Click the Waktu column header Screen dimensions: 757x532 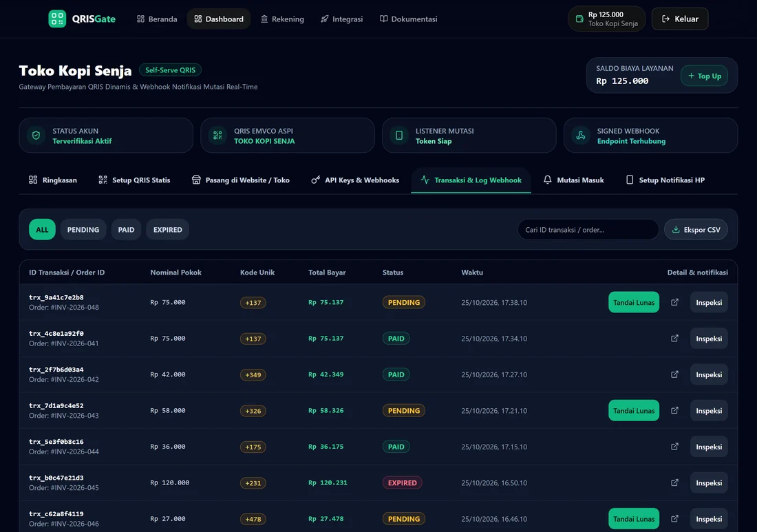coord(472,273)
